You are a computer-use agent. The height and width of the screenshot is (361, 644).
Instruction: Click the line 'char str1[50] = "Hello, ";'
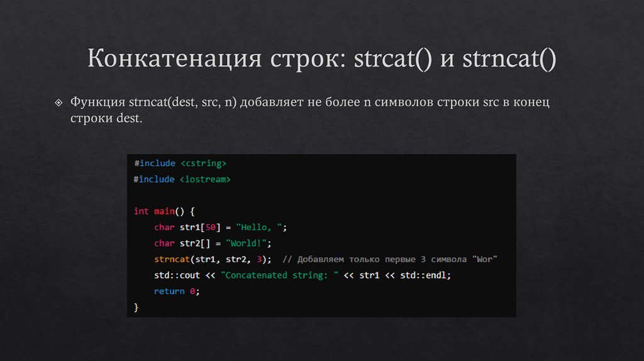221,227
